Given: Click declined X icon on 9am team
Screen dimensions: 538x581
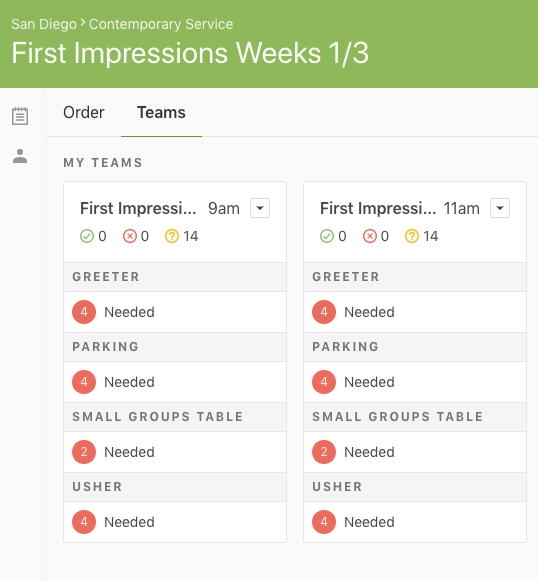Looking at the screenshot, I should pos(130,236).
